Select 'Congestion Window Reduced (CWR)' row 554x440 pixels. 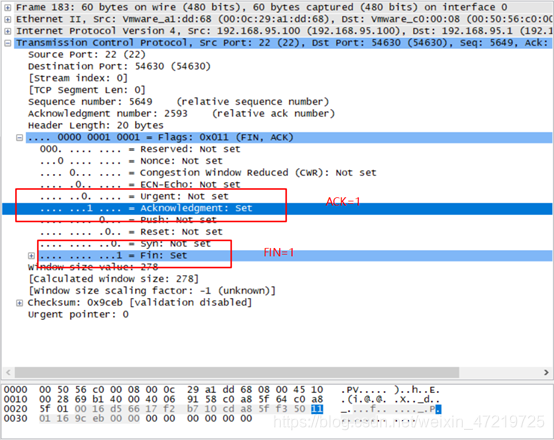[x=208, y=173]
